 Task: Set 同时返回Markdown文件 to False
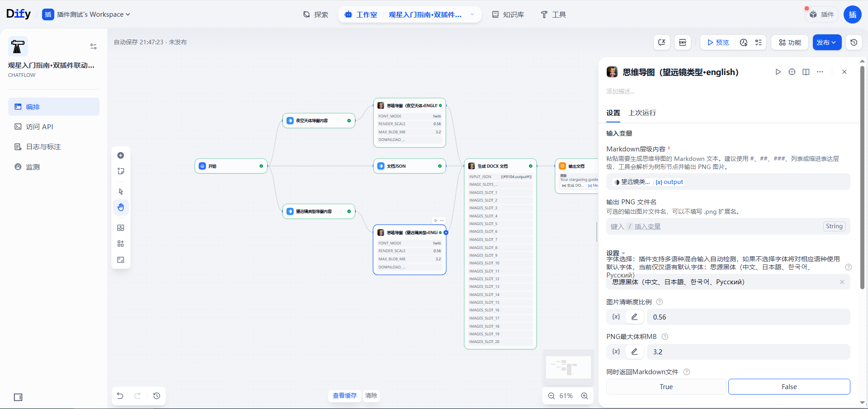coord(789,387)
